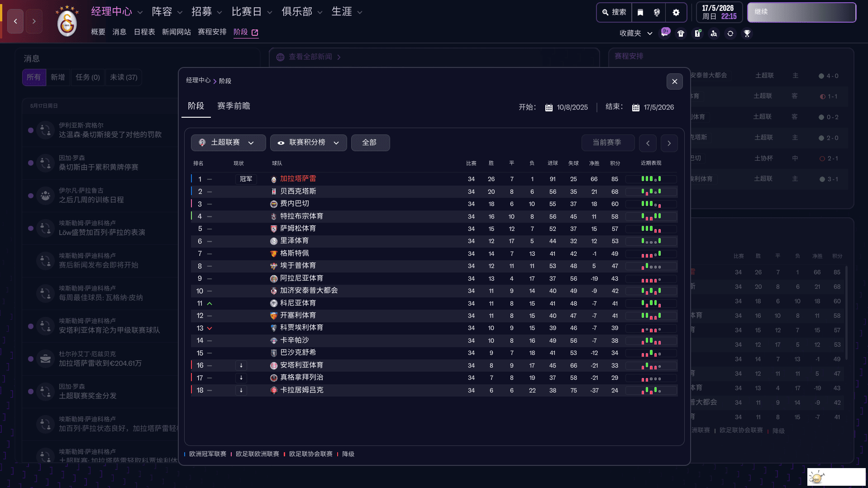Screen dimensions: 868x488
Task: Open 查看全部新闻 to view all news
Action: coord(310,57)
